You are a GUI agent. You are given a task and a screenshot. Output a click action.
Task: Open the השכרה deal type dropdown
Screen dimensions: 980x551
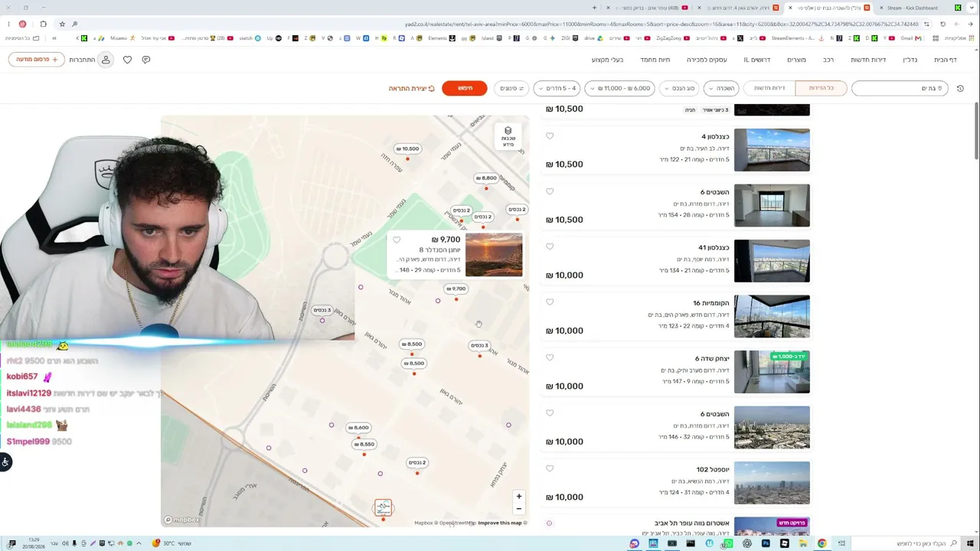721,89
